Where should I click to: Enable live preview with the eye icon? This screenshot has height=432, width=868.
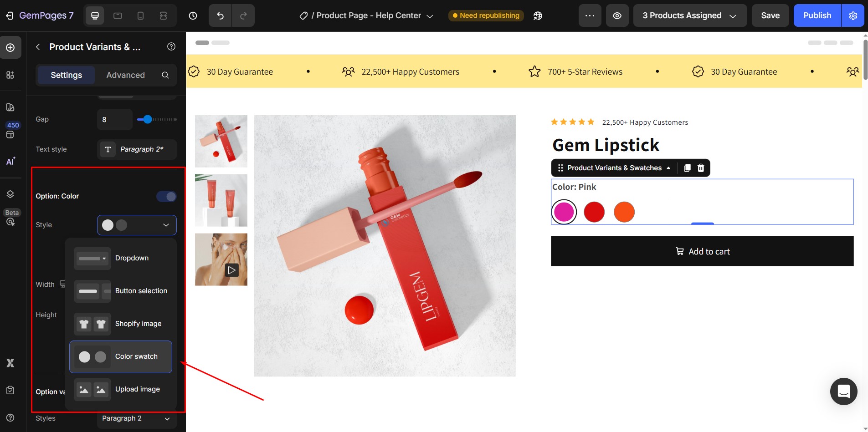(x=617, y=15)
